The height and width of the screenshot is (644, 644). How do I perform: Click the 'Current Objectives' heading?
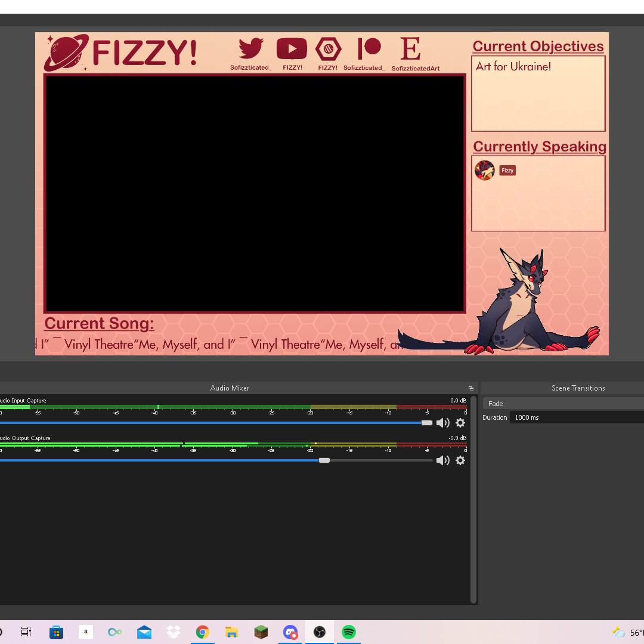[x=538, y=47]
